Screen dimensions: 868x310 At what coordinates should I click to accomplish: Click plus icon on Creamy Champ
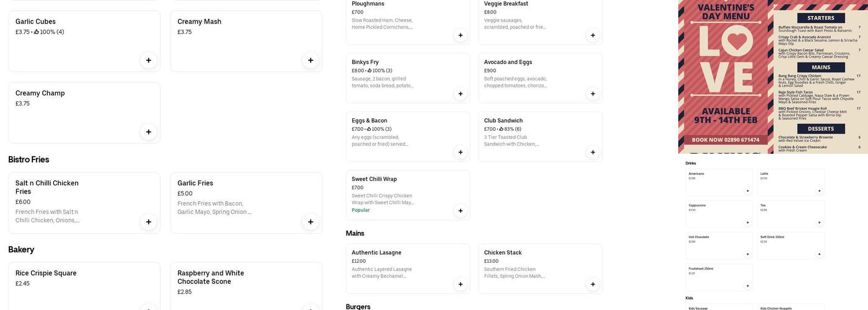148,131
